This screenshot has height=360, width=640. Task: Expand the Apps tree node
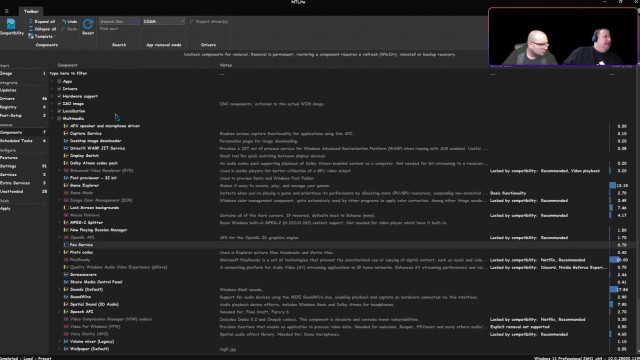52,81
